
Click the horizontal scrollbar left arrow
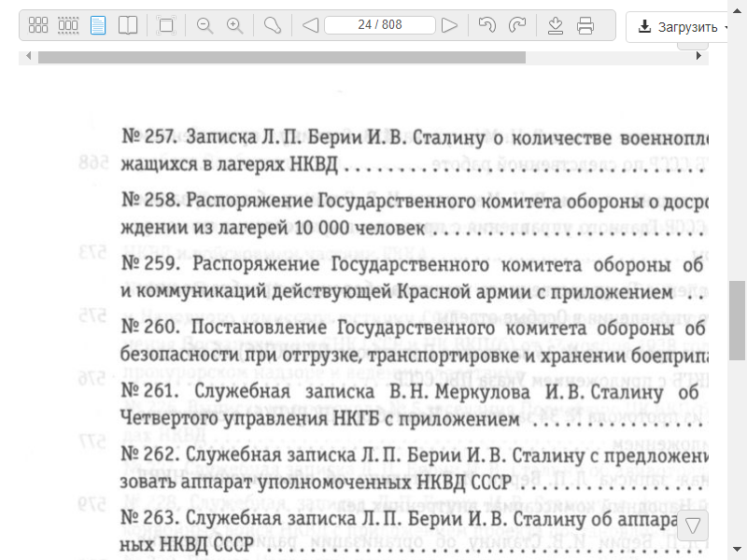tap(29, 56)
